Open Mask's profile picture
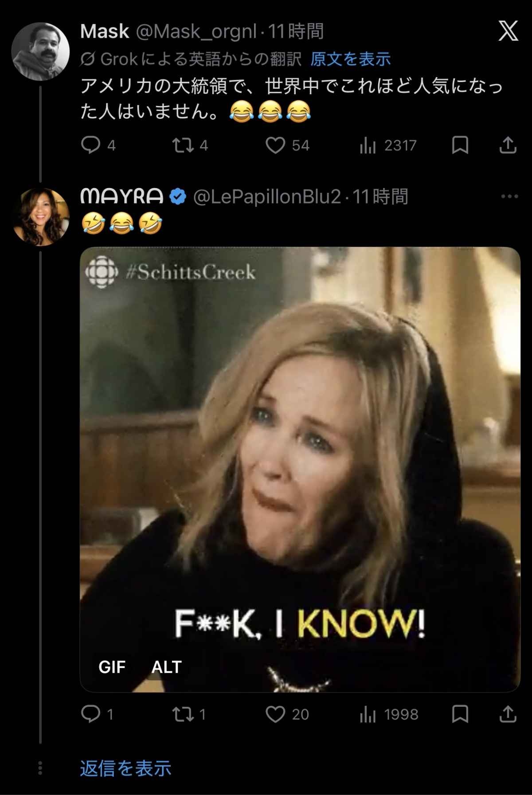The image size is (532, 795). 40,51
